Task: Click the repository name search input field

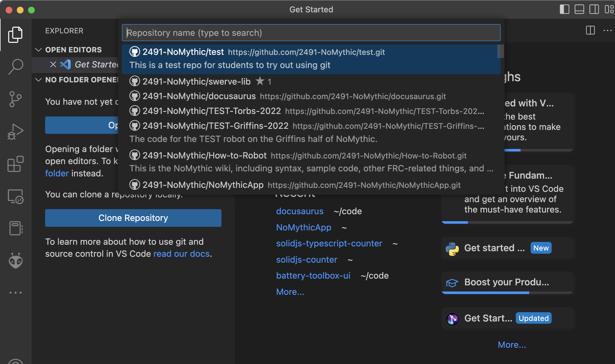Action: (311, 32)
